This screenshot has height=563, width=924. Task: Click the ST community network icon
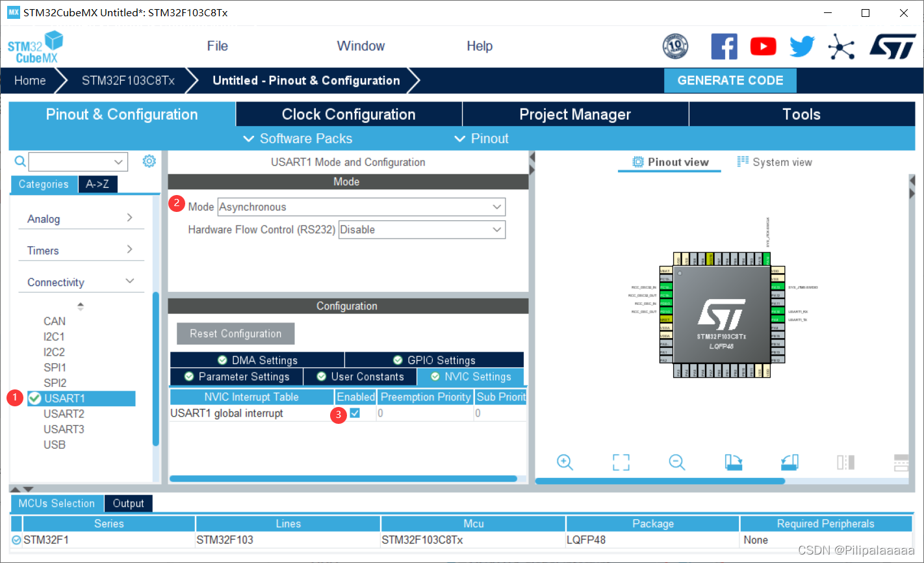coord(841,46)
